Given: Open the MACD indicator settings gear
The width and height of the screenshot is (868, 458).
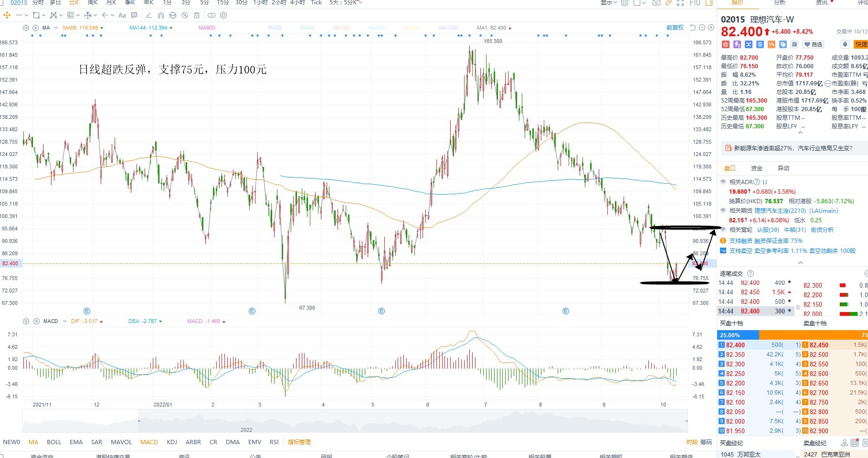Looking at the screenshot, I should [26, 321].
